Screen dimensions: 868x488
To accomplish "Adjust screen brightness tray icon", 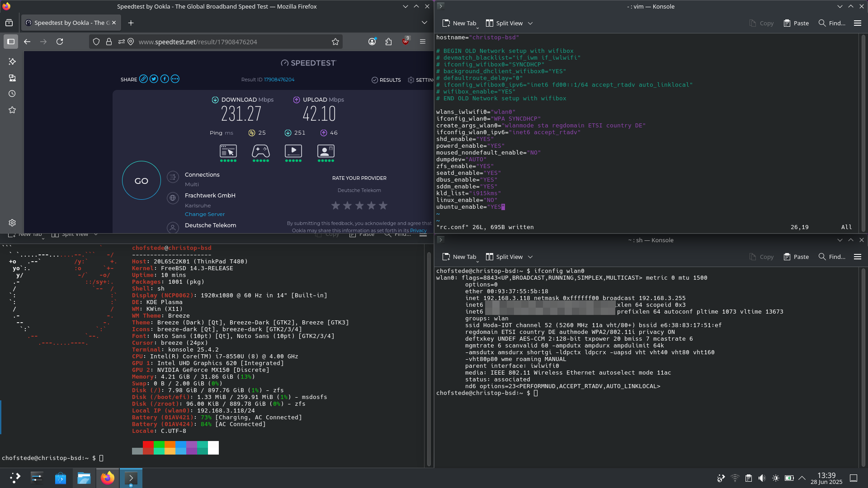I will click(776, 478).
